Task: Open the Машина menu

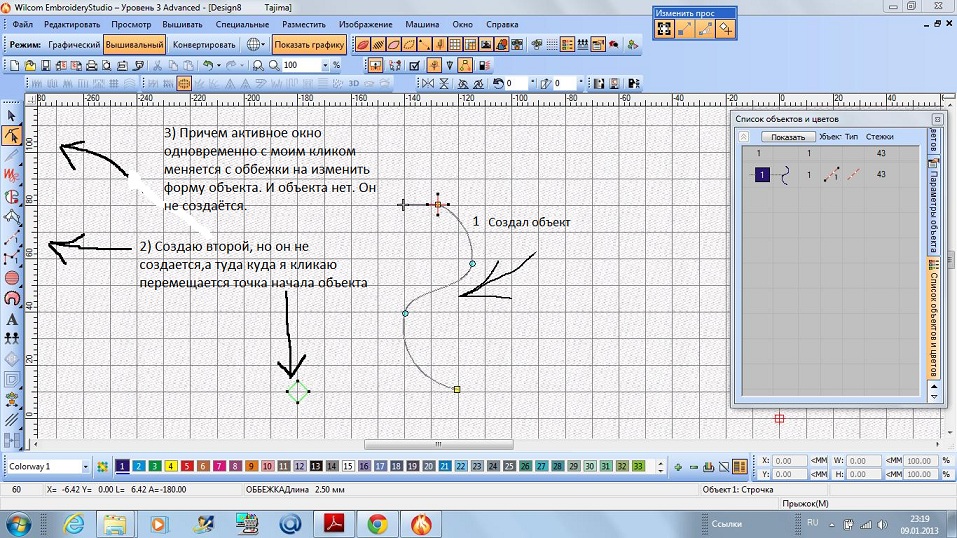Action: [422, 24]
